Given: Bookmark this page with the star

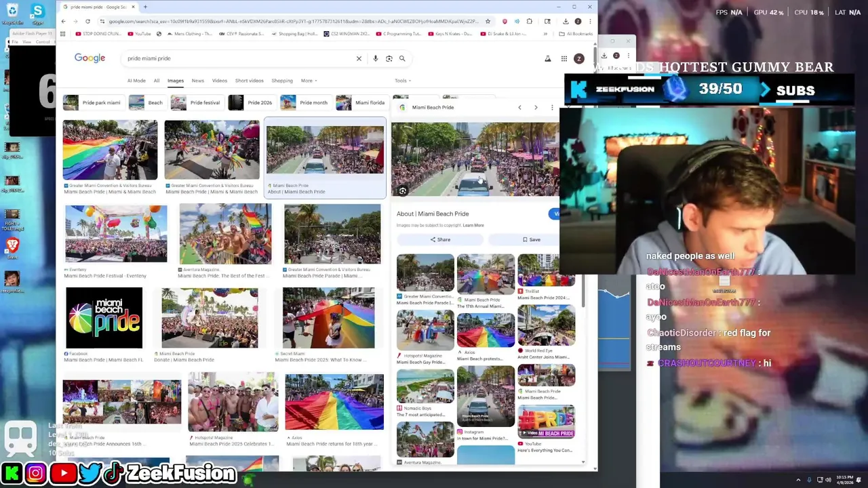Looking at the screenshot, I should 488,21.
